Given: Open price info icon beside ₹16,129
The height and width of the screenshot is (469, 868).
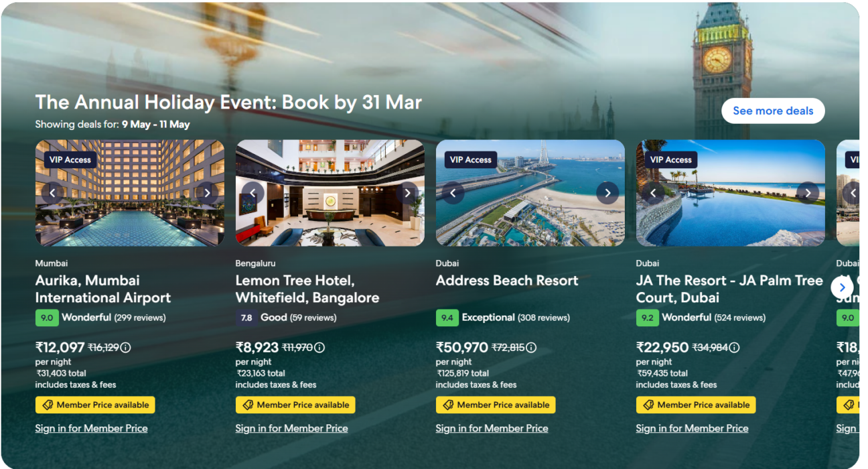Looking at the screenshot, I should pos(126,347).
